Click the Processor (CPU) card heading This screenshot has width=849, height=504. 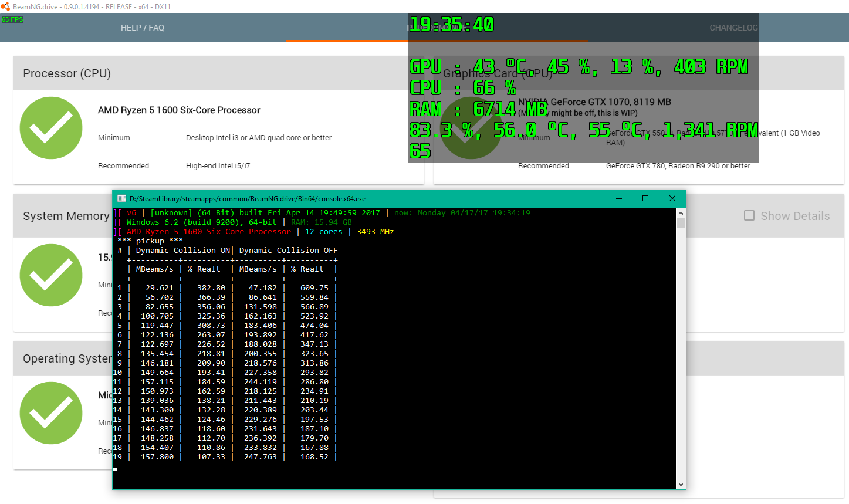[67, 73]
